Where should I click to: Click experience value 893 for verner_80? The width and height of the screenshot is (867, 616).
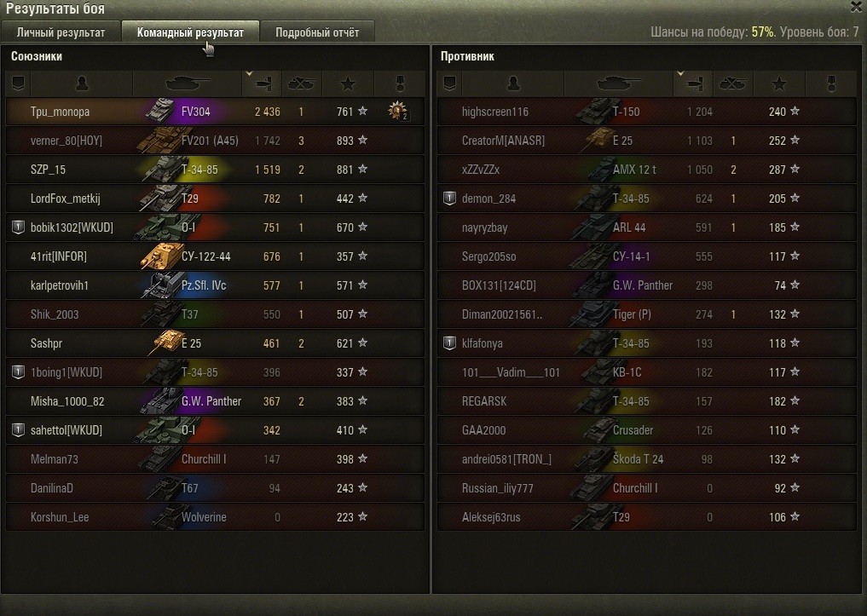345,141
